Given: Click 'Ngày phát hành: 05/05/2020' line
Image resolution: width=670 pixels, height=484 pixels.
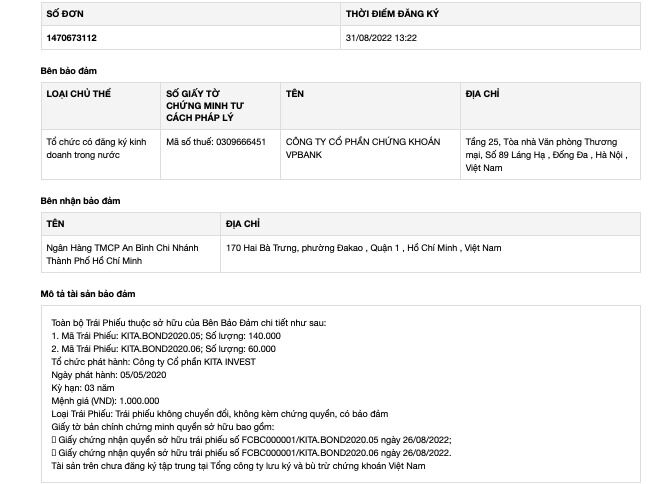Looking at the screenshot, I should 109,375.
